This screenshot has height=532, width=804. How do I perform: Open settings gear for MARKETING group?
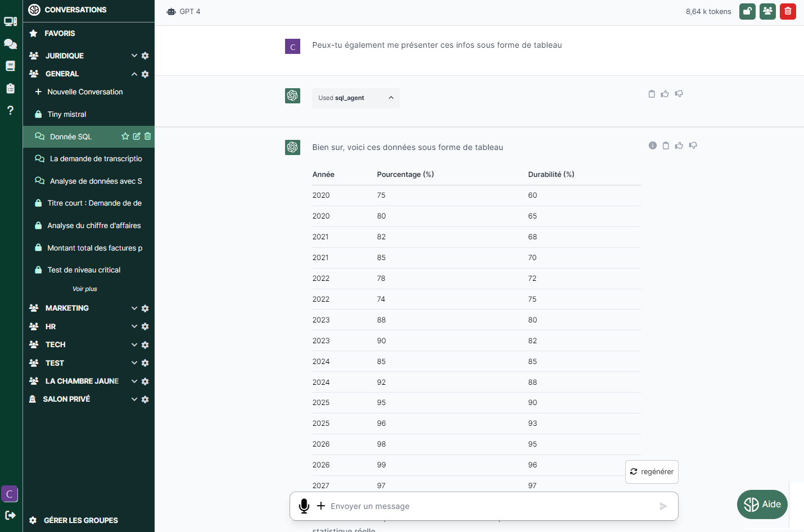145,308
